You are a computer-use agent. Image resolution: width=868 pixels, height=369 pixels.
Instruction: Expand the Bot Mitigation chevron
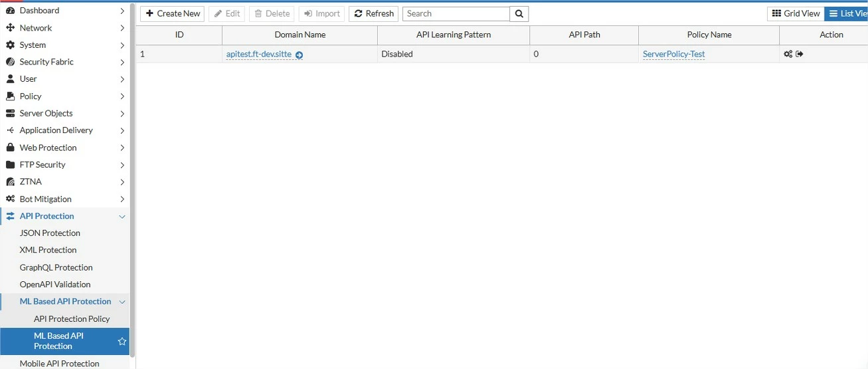pos(122,199)
